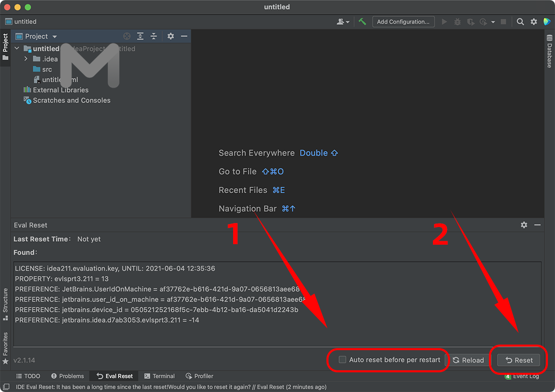Viewport: 555px width, 392px height.
Task: Open the user account icon dropdown
Action: click(343, 22)
